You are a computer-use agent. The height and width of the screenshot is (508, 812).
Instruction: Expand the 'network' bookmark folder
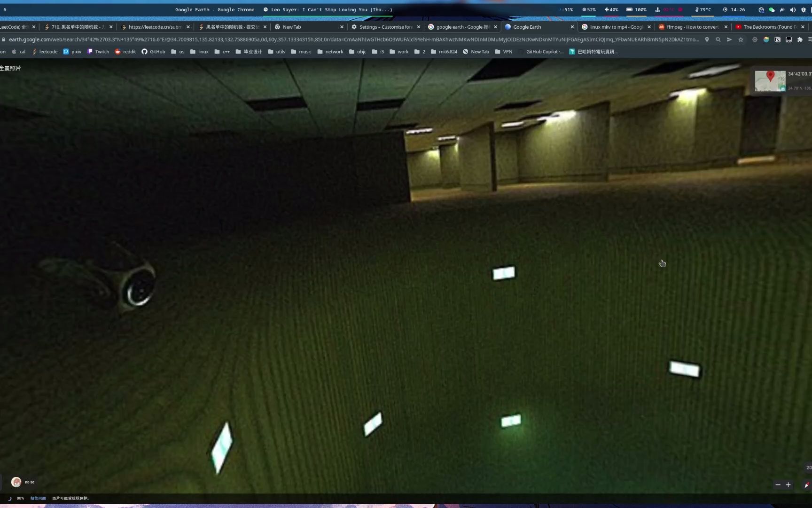coord(330,52)
